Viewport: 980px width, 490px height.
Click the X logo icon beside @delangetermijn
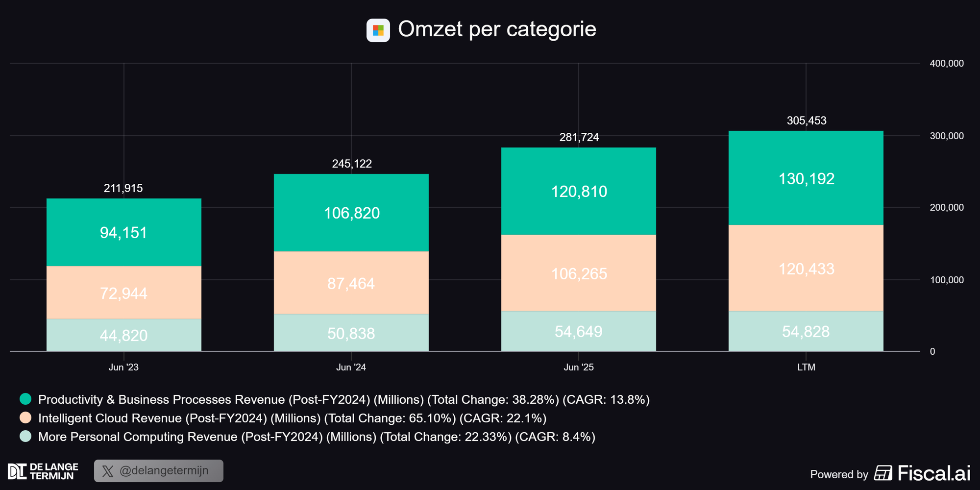[x=108, y=471]
